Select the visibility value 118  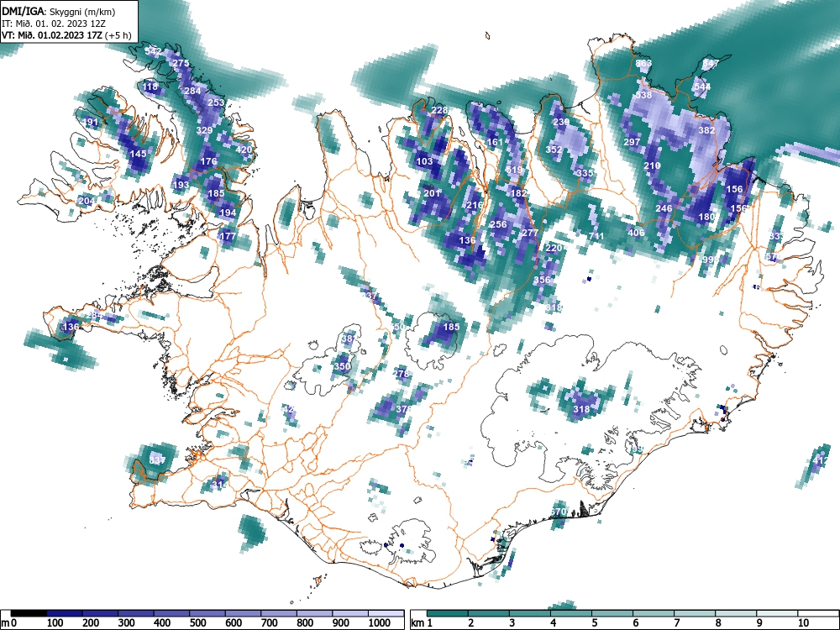pyautogui.click(x=150, y=87)
